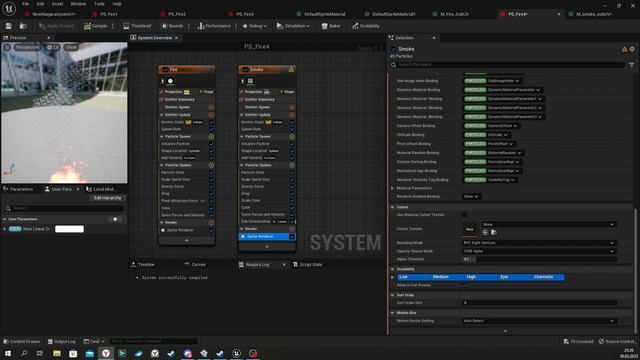Toggle Smoke Drag module checkbox
This screenshot has height=360, width=640.
click(292, 193)
